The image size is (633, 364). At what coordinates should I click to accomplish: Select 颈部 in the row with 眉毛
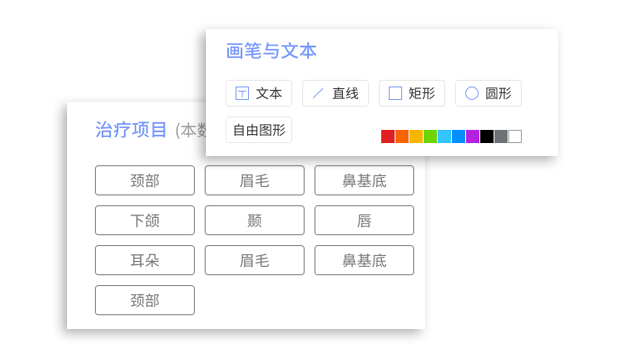(145, 180)
